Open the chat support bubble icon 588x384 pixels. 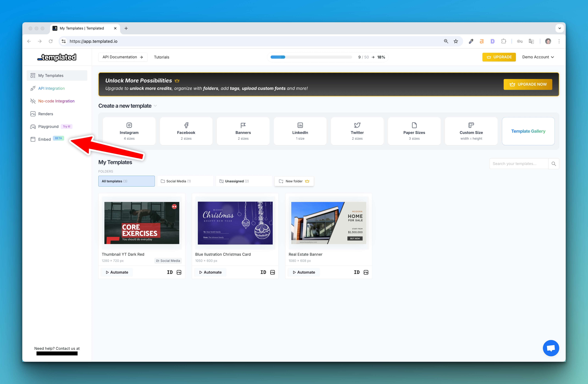point(551,348)
